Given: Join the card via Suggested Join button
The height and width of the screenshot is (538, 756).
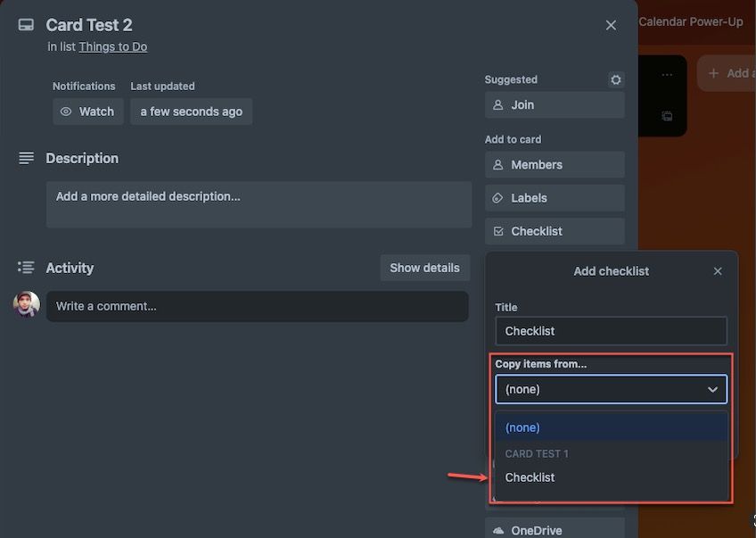Looking at the screenshot, I should pos(555,104).
